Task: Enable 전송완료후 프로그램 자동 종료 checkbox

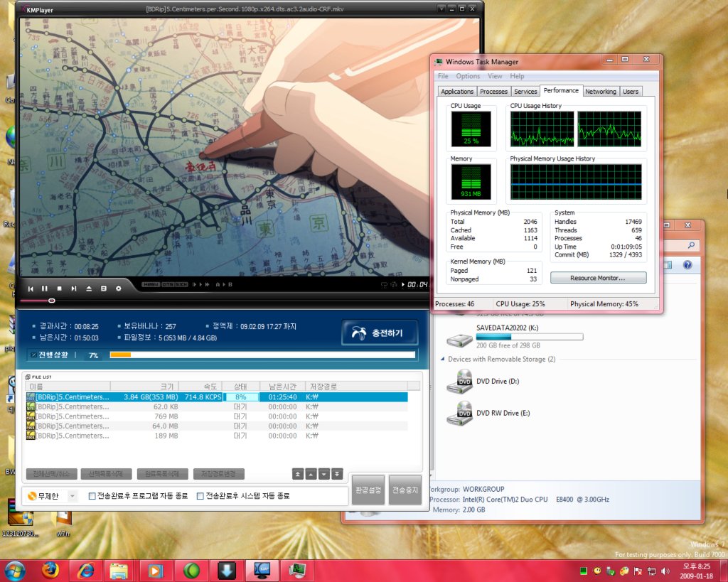Action: [92, 496]
